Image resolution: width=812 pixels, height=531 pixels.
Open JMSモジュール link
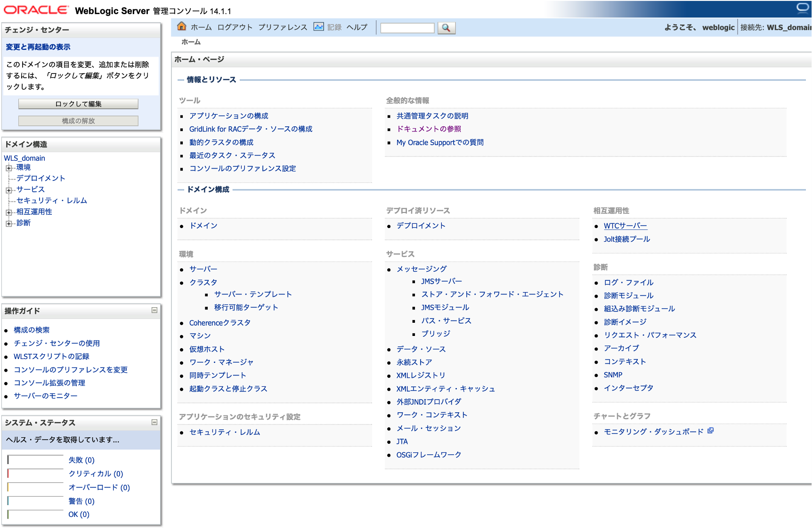(x=445, y=307)
